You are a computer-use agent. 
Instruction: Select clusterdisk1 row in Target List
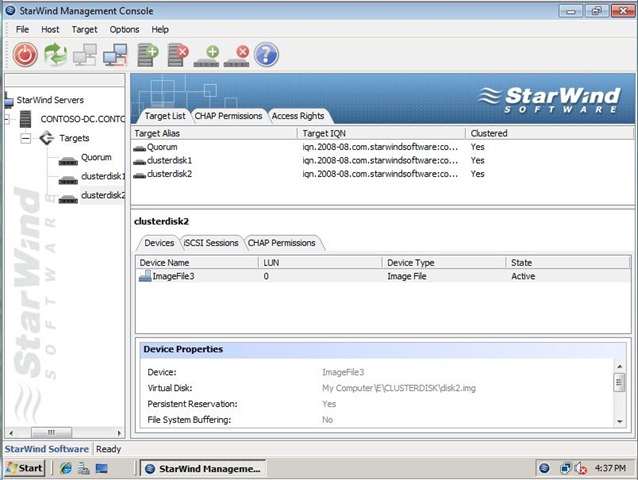382,161
